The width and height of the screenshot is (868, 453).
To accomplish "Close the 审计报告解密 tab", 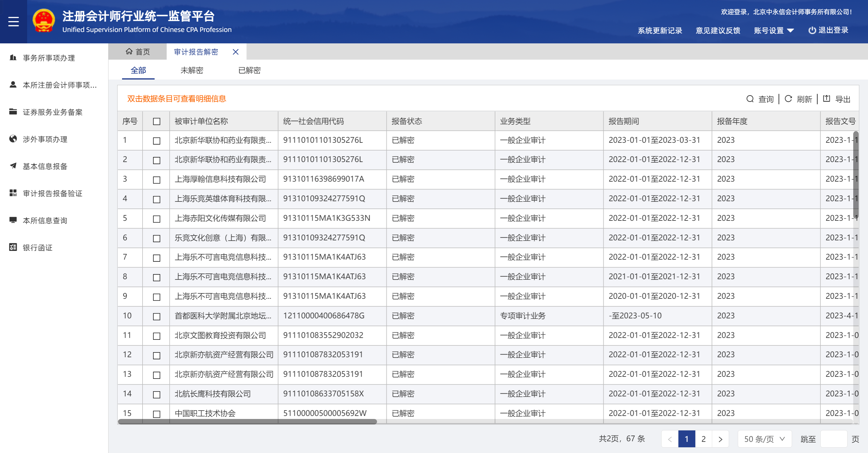I will (235, 52).
